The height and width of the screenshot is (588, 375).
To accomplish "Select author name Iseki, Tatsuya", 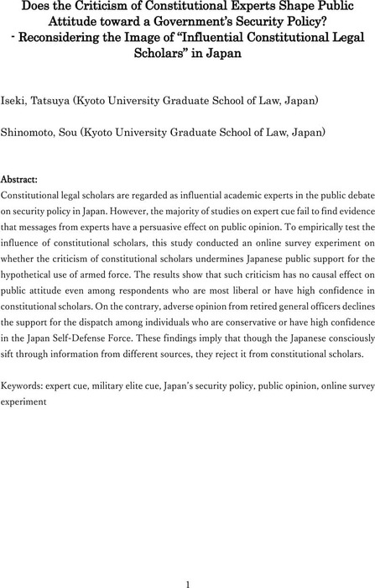I will pyautogui.click(x=35, y=101).
